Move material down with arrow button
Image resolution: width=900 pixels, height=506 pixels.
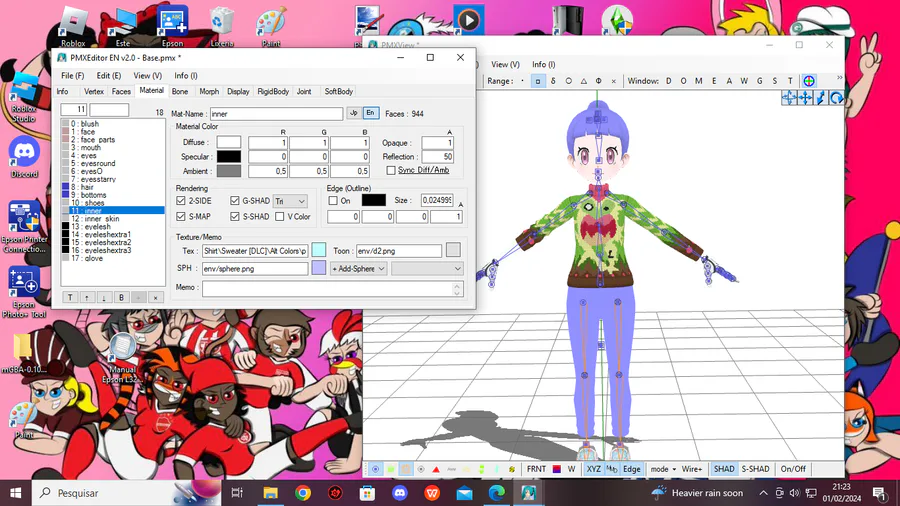tap(104, 298)
